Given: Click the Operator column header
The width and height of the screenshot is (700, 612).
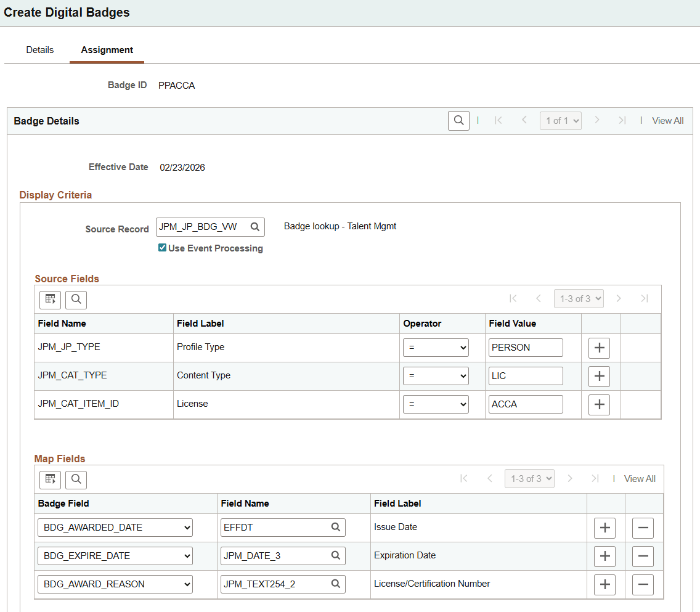Looking at the screenshot, I should (422, 324).
